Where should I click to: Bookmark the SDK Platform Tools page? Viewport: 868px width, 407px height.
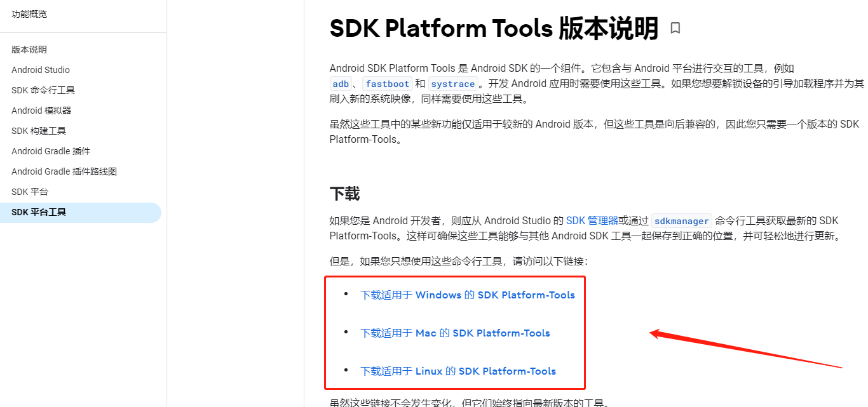(675, 28)
